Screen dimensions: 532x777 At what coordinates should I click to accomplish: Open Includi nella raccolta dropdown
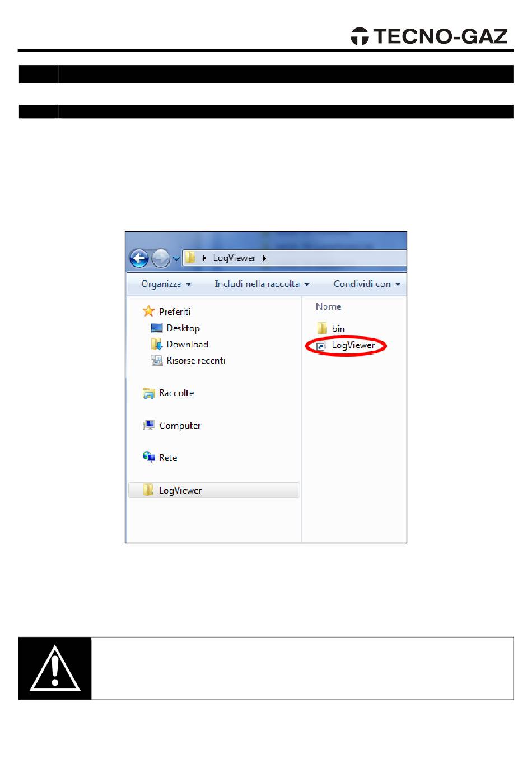click(x=262, y=284)
